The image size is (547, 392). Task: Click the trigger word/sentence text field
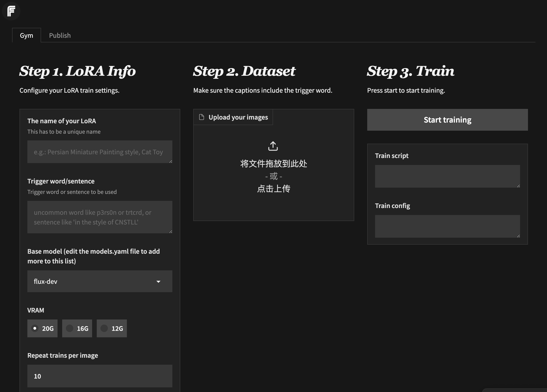(x=100, y=217)
